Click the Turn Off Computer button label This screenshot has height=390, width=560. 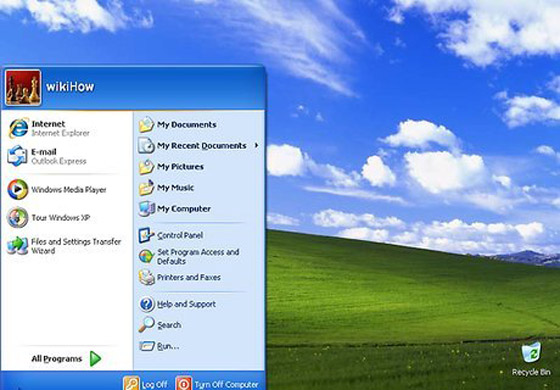pyautogui.click(x=226, y=385)
